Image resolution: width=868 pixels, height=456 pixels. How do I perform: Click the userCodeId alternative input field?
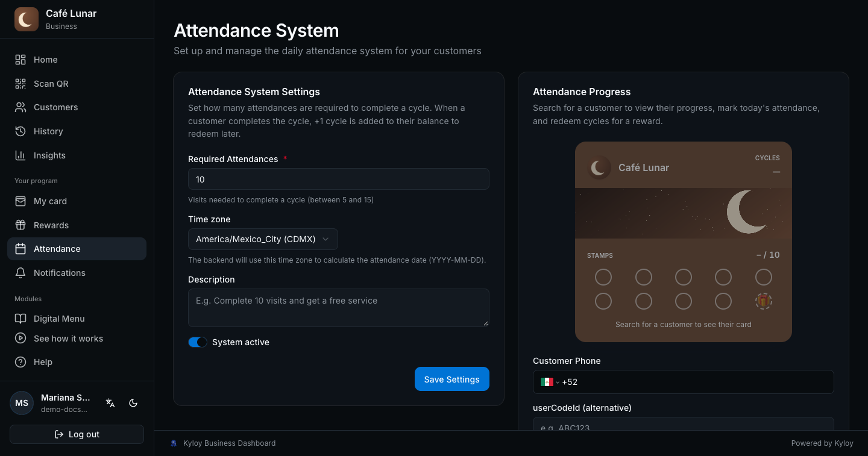tap(684, 423)
